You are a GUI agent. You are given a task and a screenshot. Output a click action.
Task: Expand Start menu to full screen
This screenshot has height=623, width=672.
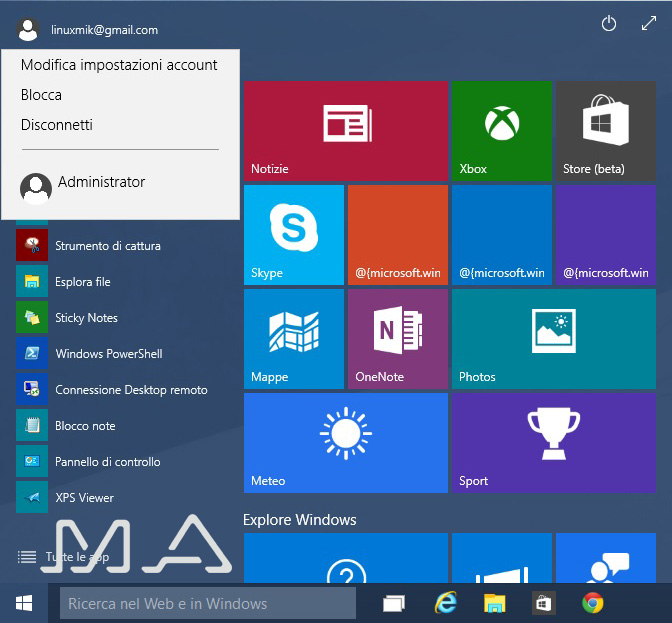pyautogui.click(x=649, y=24)
